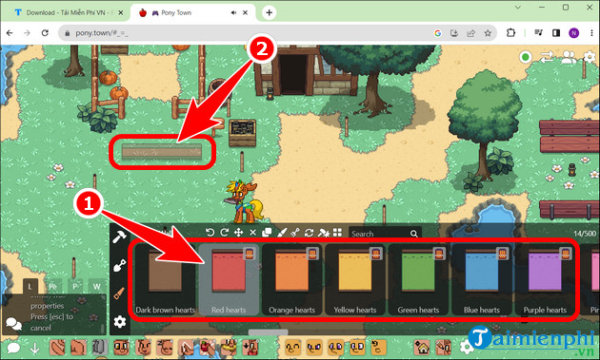Click the Google icon in address bar
Screen dimensions: 600x360
tap(438, 33)
